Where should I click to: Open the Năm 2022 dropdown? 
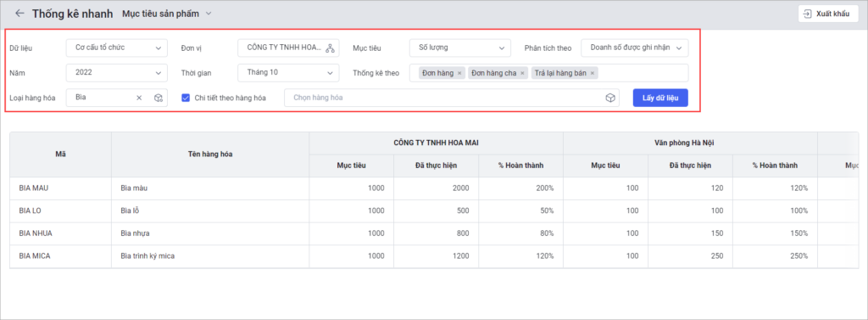click(x=117, y=73)
